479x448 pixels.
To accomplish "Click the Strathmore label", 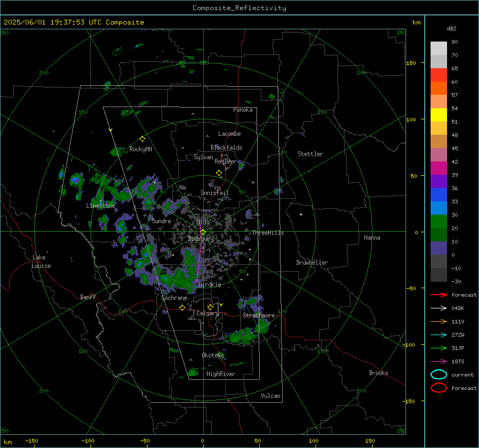I will tap(259, 315).
